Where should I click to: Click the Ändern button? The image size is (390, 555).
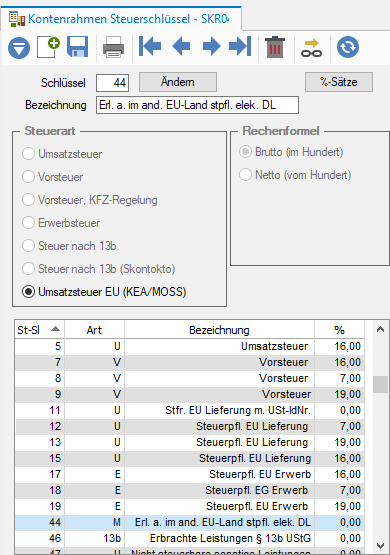(178, 82)
